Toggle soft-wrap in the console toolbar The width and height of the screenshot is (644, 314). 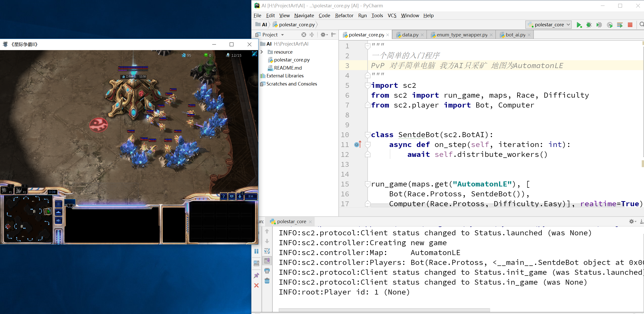pyautogui.click(x=267, y=251)
